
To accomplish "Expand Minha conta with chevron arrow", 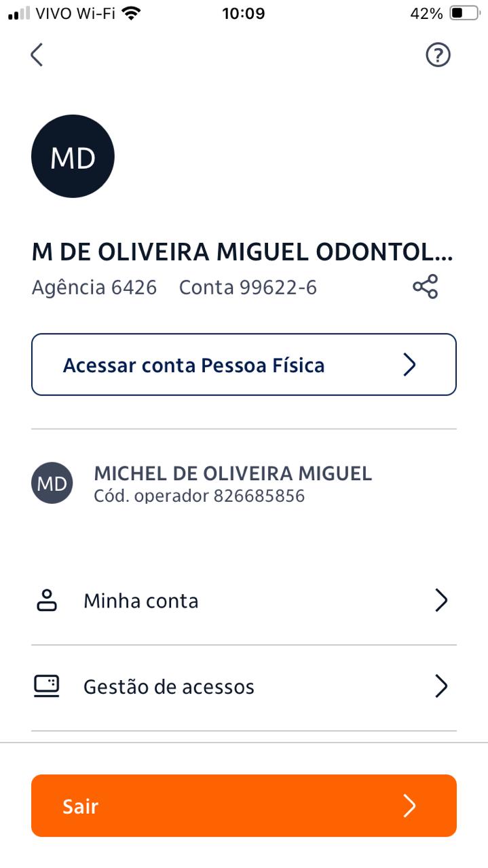I will point(441,601).
